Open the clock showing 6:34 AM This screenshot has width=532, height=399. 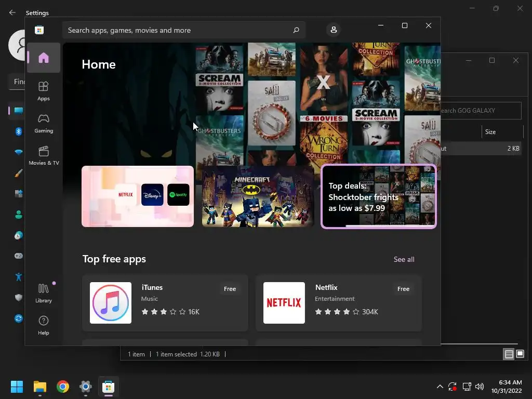pos(507,387)
